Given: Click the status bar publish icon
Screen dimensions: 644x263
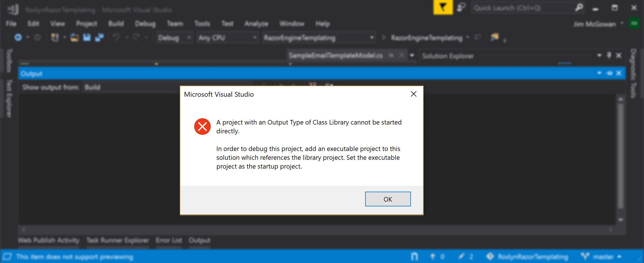Looking at the screenshot, I should click(x=415, y=257).
